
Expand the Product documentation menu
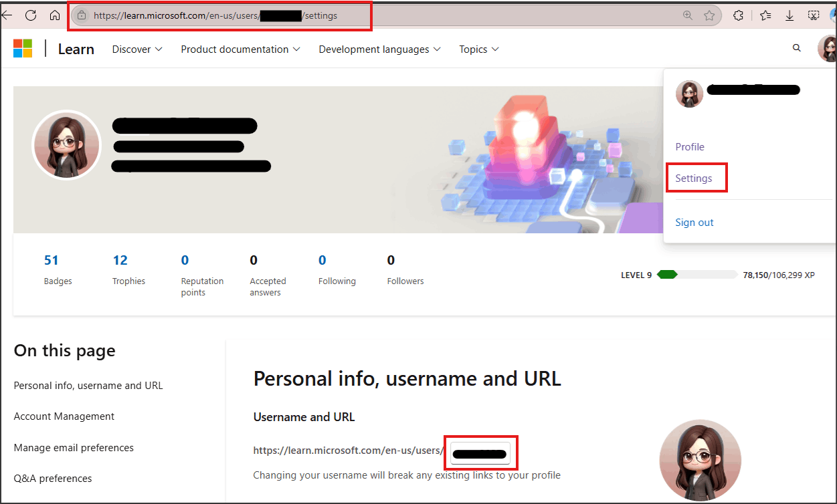pyautogui.click(x=240, y=49)
